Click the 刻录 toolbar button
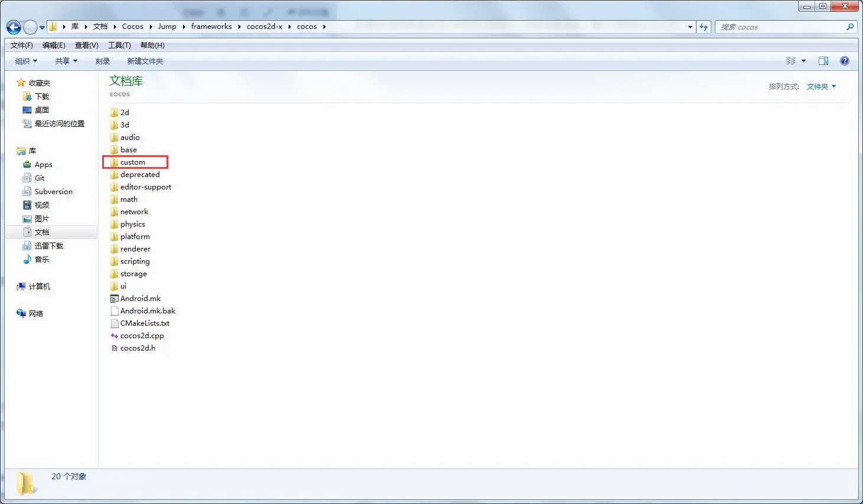This screenshot has width=863, height=504. (103, 61)
